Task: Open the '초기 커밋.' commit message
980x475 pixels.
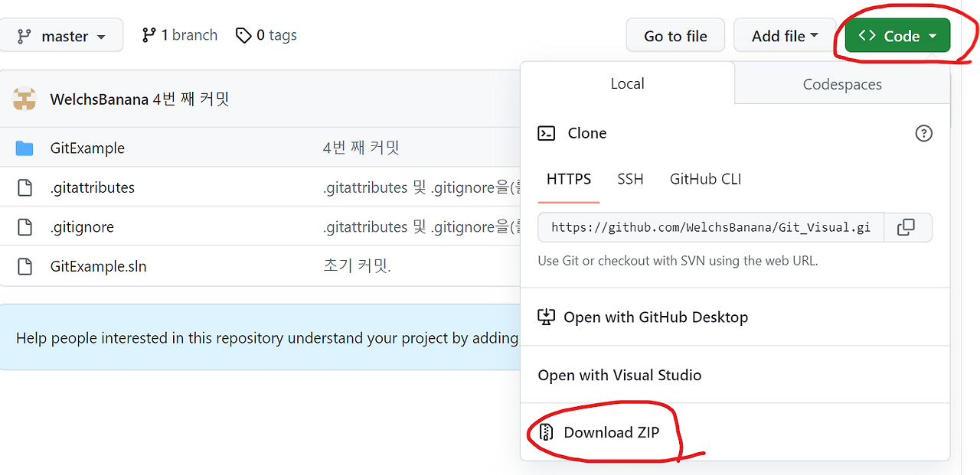Action: (x=357, y=266)
